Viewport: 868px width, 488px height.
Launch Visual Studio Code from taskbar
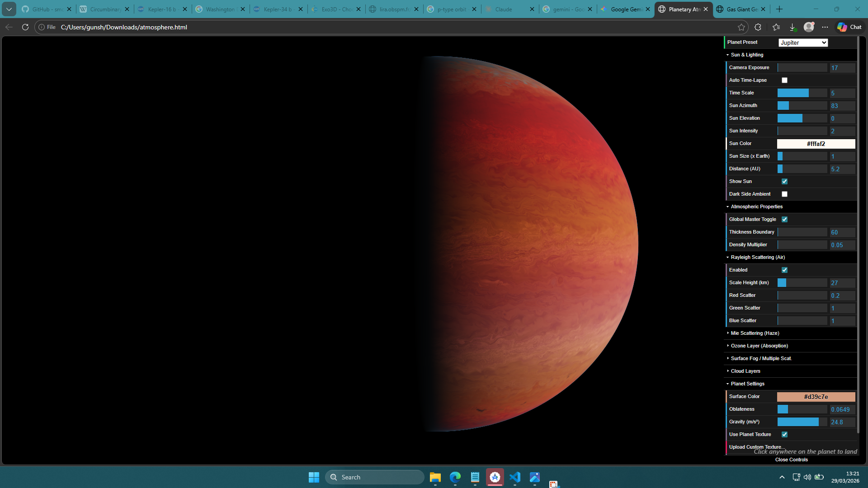pyautogui.click(x=515, y=477)
